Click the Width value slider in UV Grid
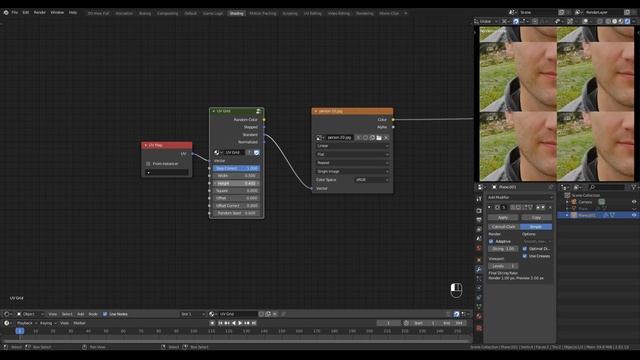The height and width of the screenshot is (360, 640). pos(236,176)
